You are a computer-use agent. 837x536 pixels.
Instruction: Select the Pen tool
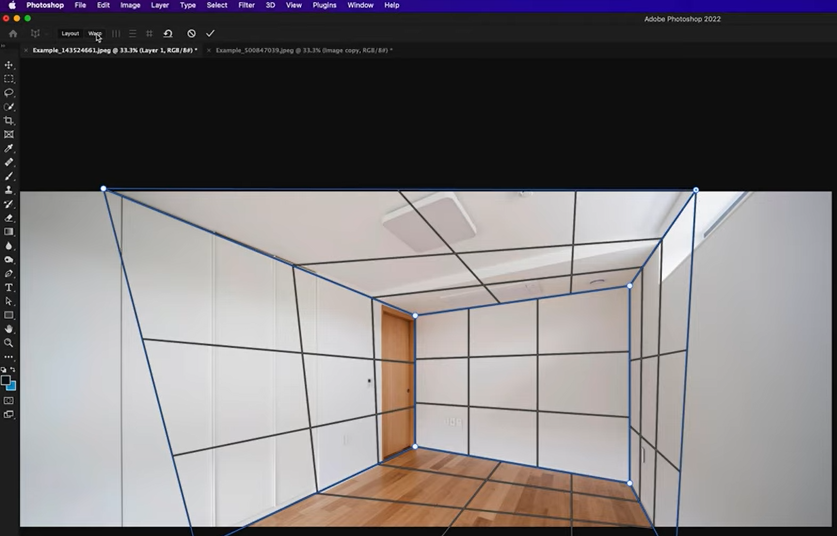9,273
